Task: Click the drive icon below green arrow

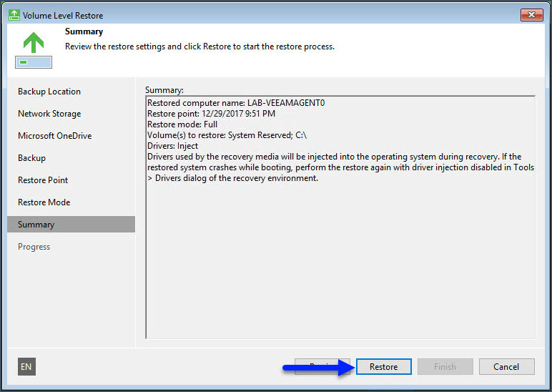Action: [x=33, y=62]
